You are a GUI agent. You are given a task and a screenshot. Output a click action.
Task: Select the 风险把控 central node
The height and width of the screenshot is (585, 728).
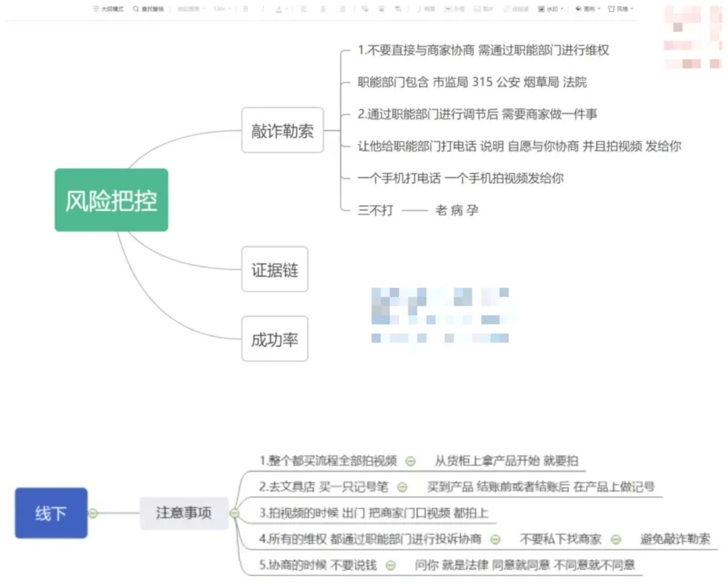point(111,200)
